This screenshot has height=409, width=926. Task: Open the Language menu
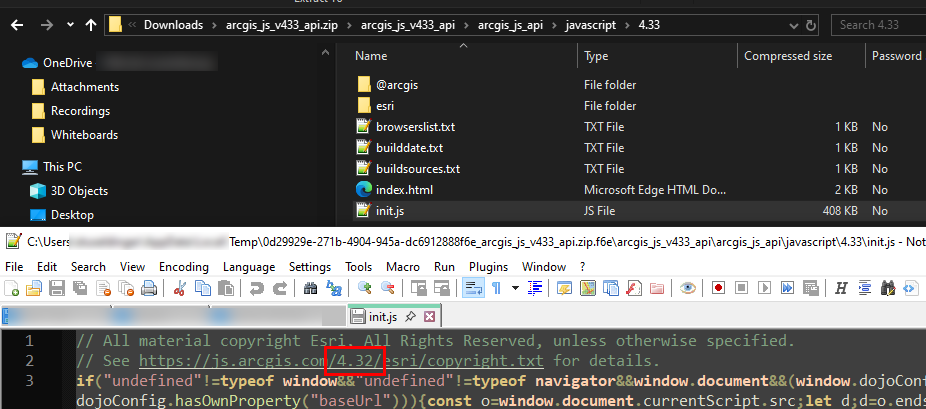coord(249,267)
